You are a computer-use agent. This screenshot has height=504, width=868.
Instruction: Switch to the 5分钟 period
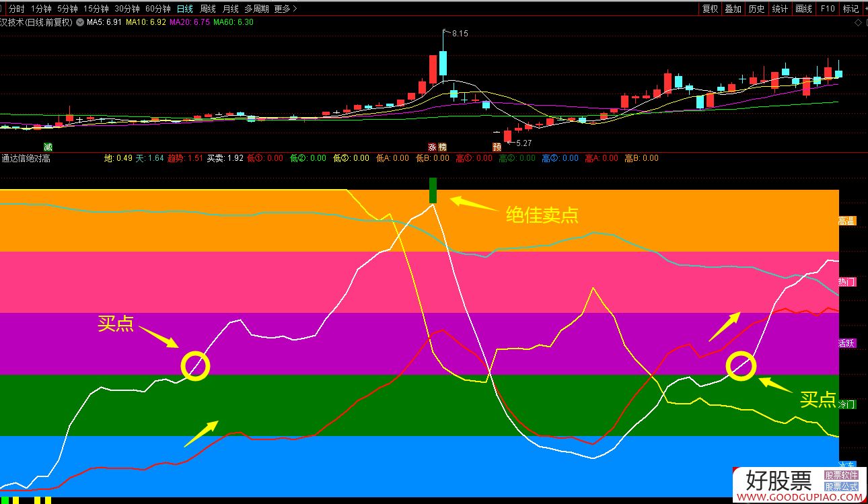(x=67, y=9)
